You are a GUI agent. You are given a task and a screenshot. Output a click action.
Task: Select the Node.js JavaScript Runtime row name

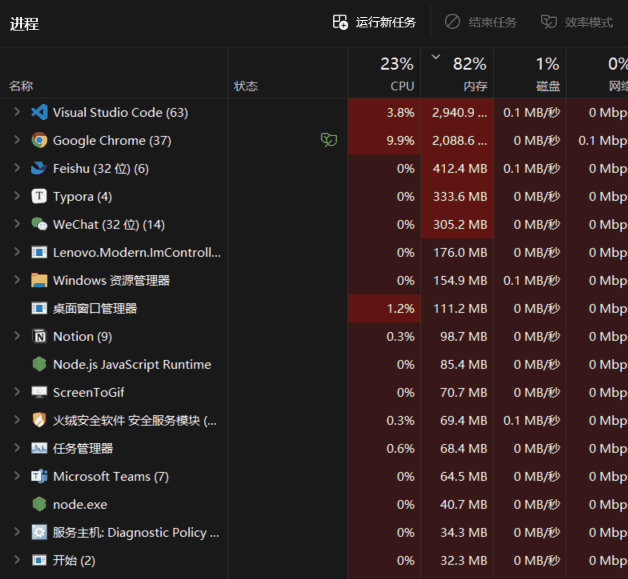132,364
